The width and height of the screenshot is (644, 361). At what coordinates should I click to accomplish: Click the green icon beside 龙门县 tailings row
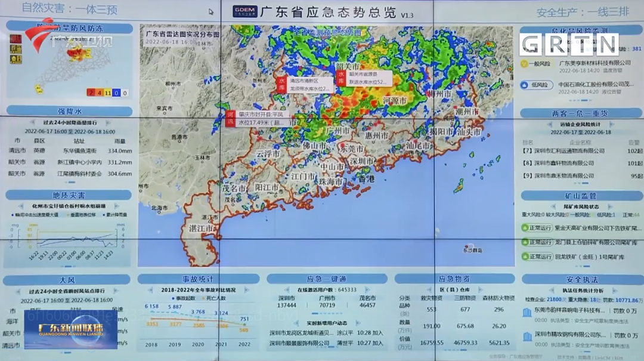525,242
